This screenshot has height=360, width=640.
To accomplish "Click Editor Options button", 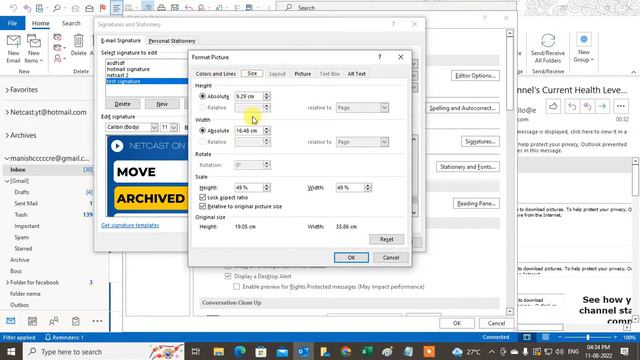I will [475, 76].
